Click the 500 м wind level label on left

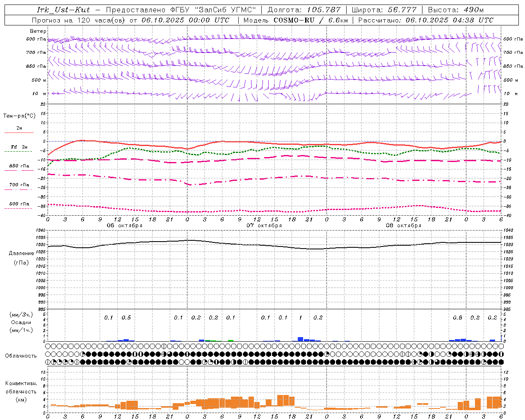[x=39, y=80]
